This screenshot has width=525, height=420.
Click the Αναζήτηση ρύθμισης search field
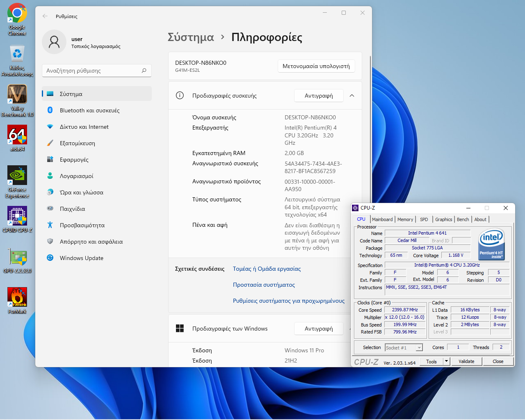97,71
